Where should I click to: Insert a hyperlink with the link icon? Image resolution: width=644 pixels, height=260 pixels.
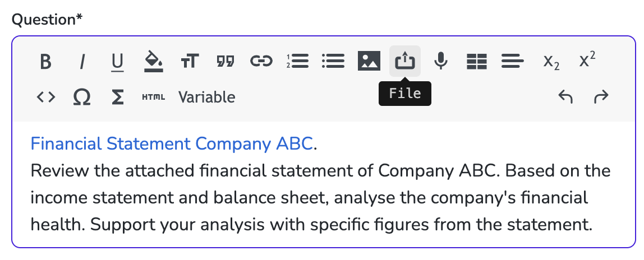261,61
